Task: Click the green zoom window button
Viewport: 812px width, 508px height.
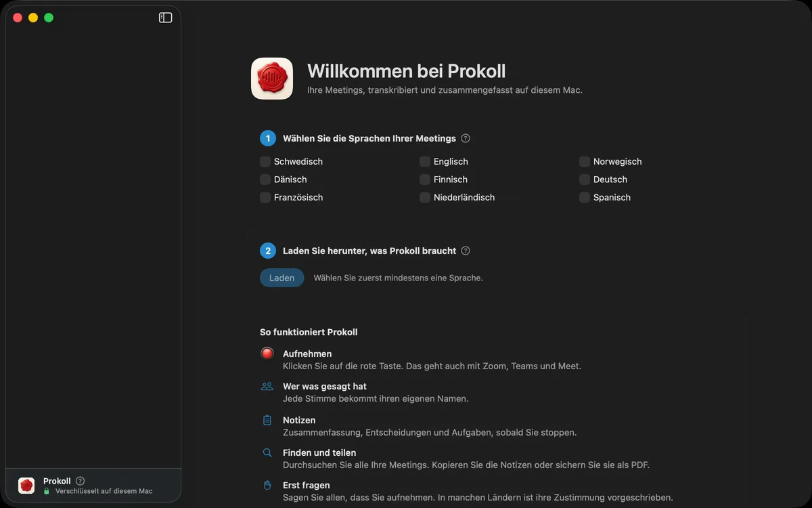Action: point(49,18)
